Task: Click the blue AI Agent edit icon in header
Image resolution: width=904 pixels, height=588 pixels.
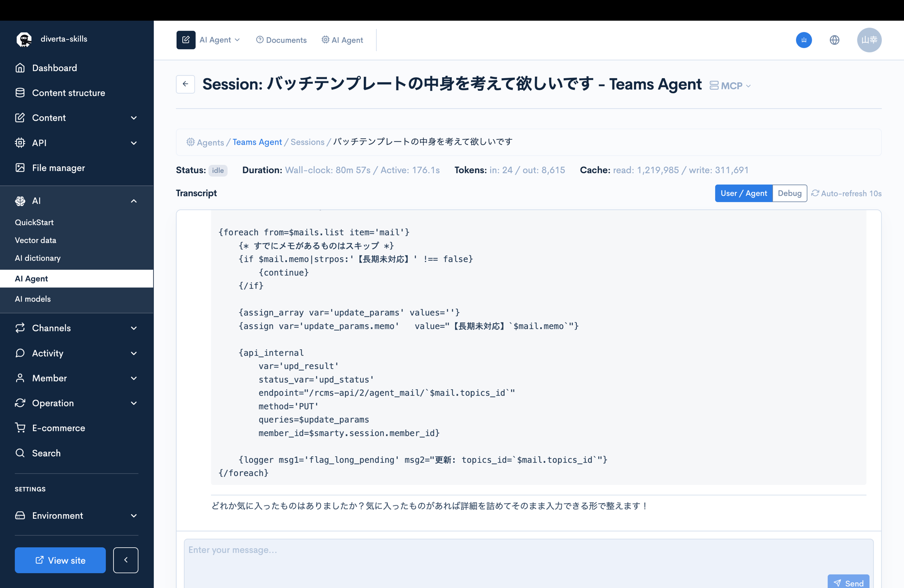Action: tap(186, 40)
